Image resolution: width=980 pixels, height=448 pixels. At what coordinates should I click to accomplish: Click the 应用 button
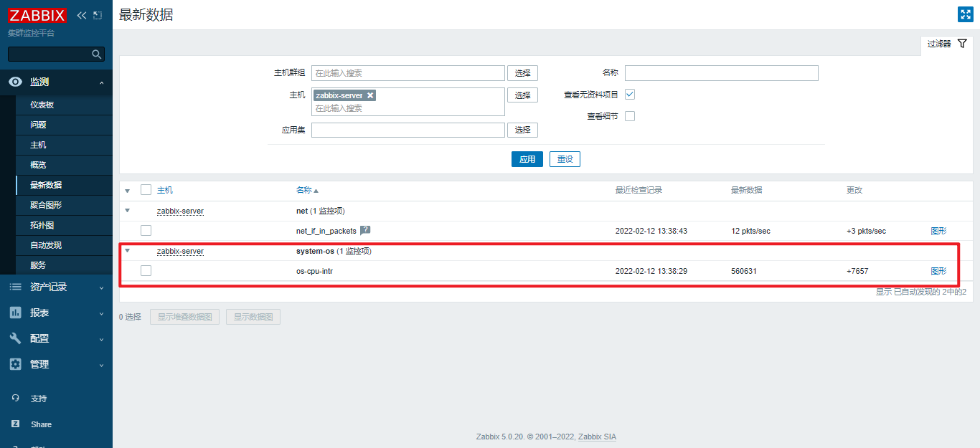pyautogui.click(x=527, y=159)
